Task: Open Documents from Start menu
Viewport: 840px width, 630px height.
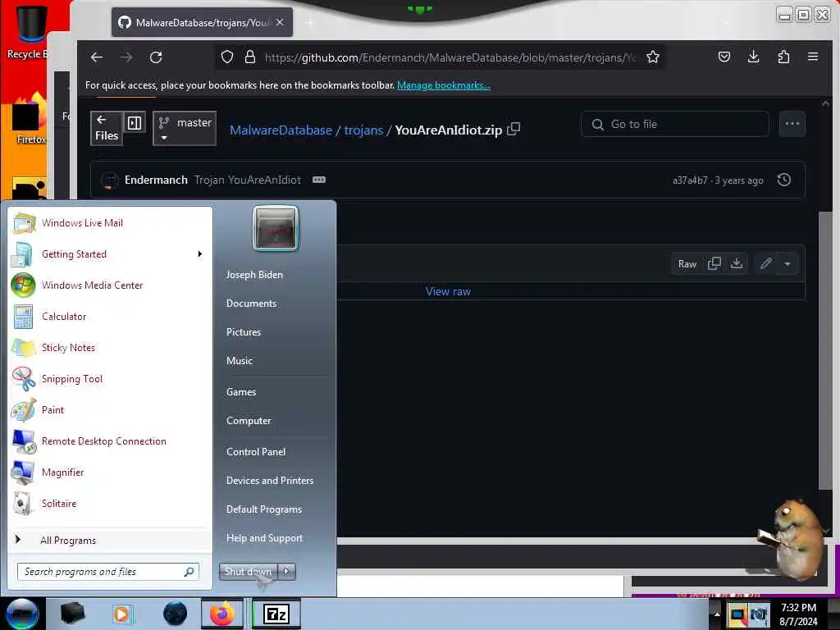Action: tap(251, 304)
